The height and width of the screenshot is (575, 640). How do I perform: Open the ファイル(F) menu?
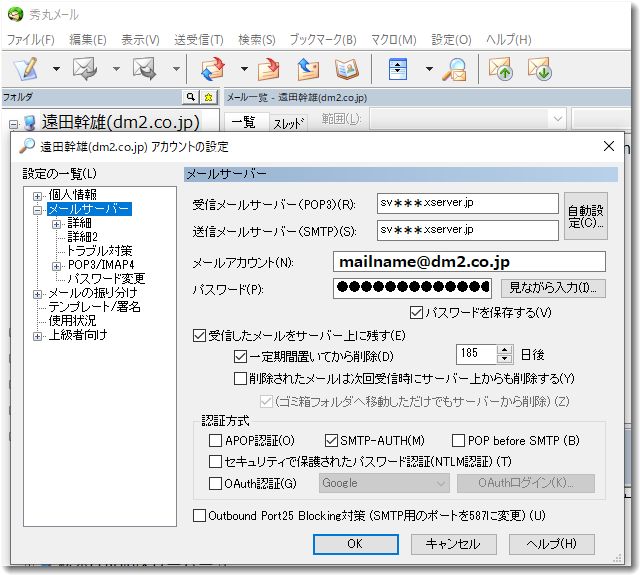tap(31, 40)
